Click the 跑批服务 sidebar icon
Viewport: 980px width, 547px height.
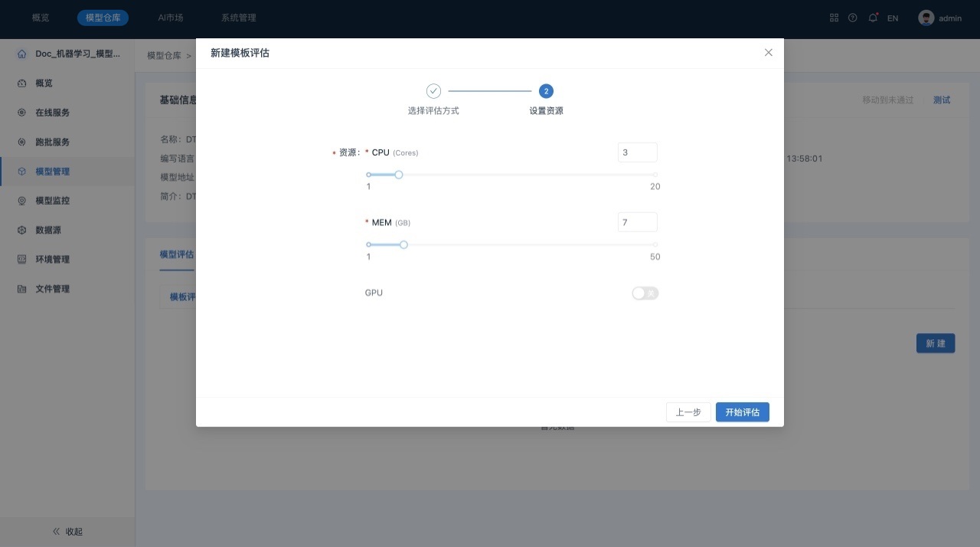pos(21,142)
